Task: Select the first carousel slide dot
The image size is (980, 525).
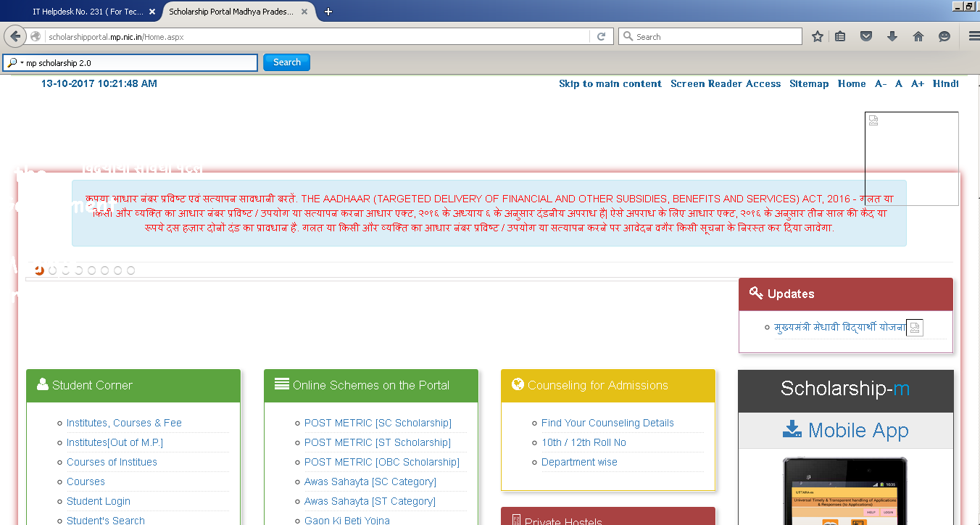Action: click(39, 270)
